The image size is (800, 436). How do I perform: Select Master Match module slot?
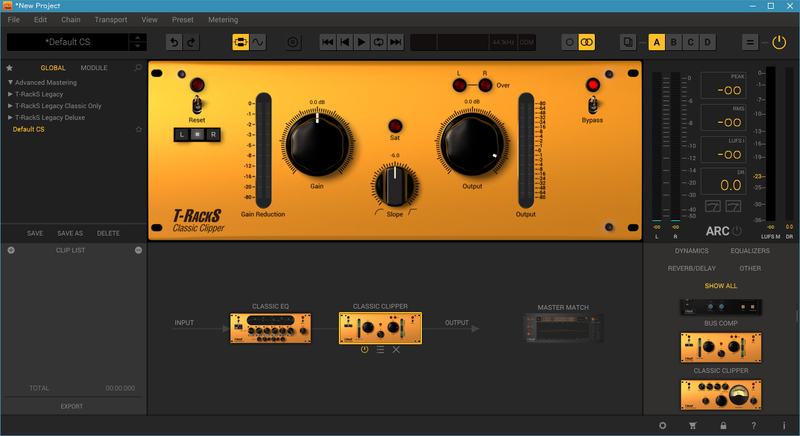(563, 328)
